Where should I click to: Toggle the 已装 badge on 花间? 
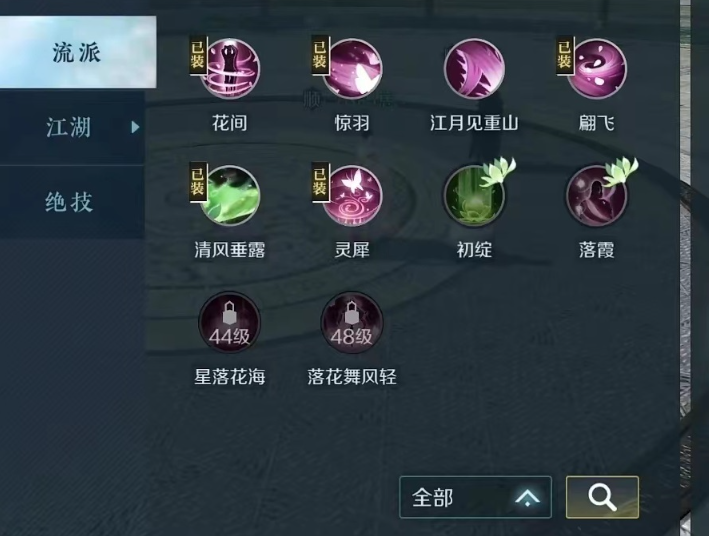tap(197, 56)
